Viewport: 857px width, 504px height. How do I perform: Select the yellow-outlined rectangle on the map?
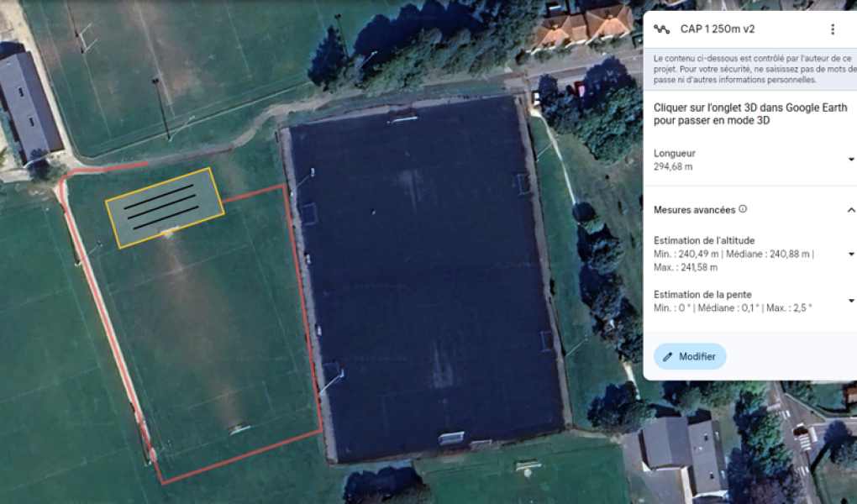click(165, 207)
